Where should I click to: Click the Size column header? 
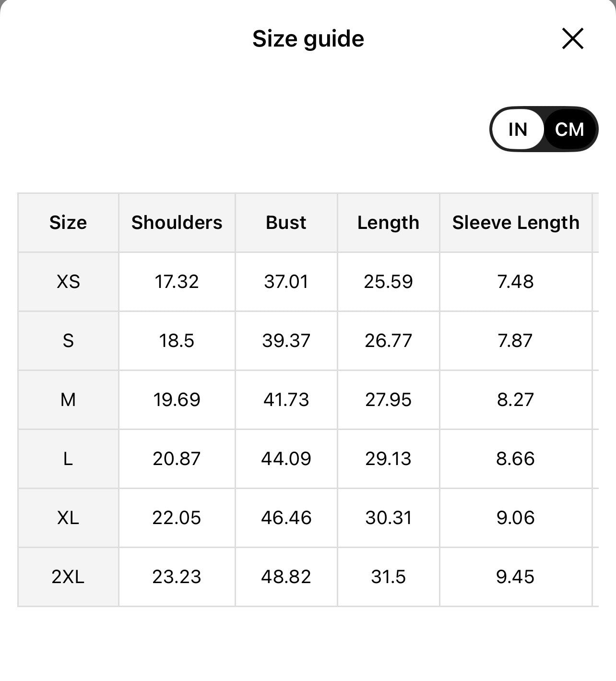(x=68, y=223)
